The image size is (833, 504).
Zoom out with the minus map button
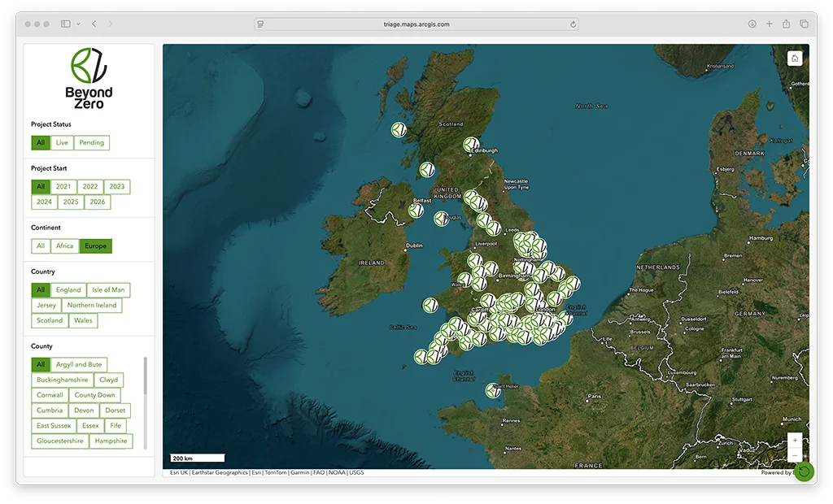point(795,455)
